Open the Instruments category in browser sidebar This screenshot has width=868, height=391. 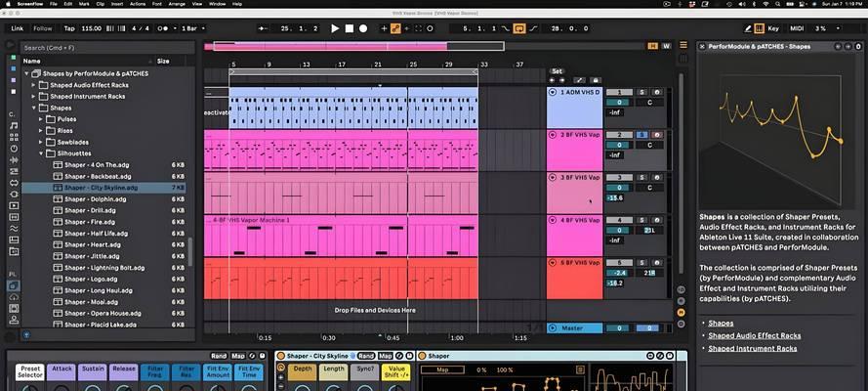click(x=14, y=149)
